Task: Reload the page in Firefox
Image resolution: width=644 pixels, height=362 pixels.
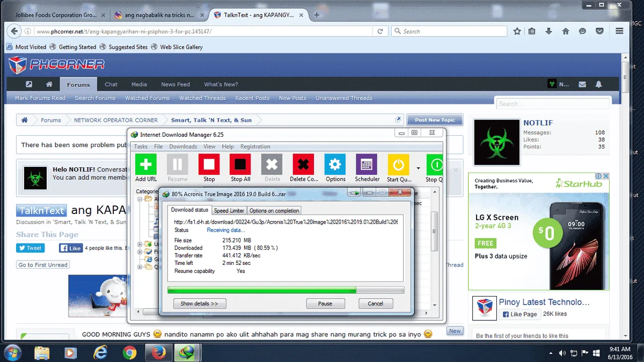Action: pyautogui.click(x=380, y=32)
